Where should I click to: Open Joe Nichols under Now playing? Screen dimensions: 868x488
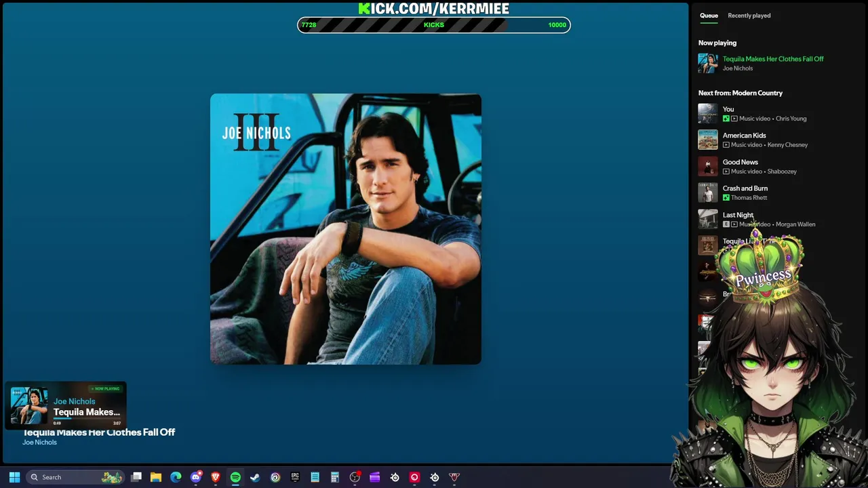pos(738,68)
